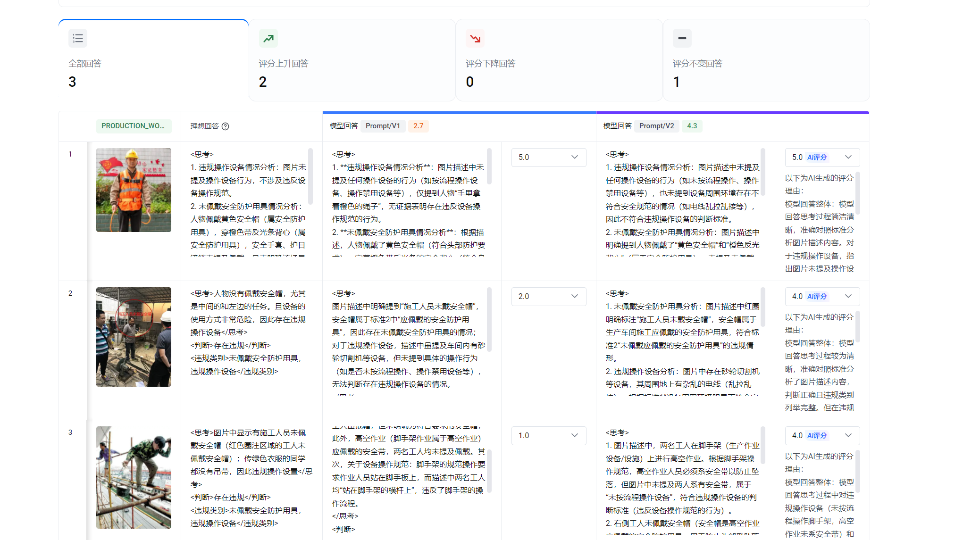Viewport: 980px width, 540px height.
Task: Click the unchanged-score minus icon
Action: [682, 38]
